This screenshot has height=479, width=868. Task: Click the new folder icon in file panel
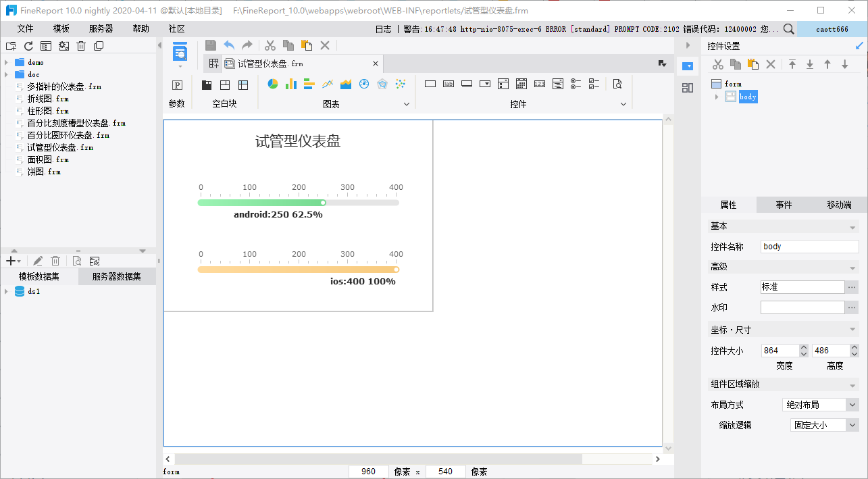point(10,46)
